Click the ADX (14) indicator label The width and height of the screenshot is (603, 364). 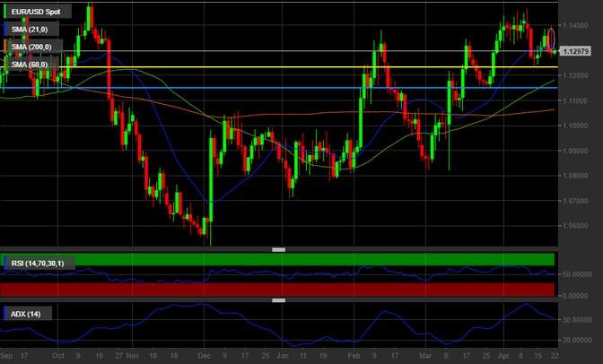click(x=27, y=314)
